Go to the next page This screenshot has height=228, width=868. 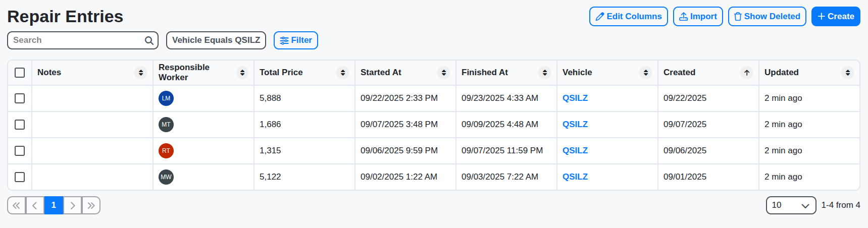coord(73,205)
